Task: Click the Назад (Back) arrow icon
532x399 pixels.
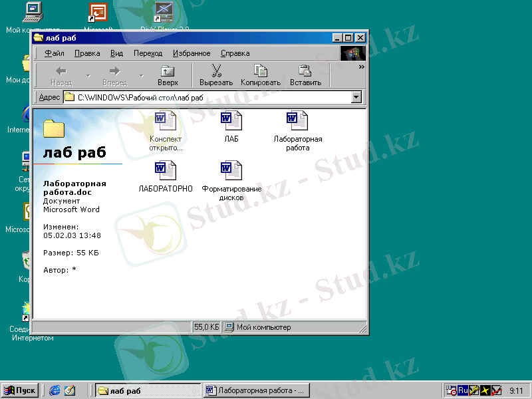Action: point(61,72)
